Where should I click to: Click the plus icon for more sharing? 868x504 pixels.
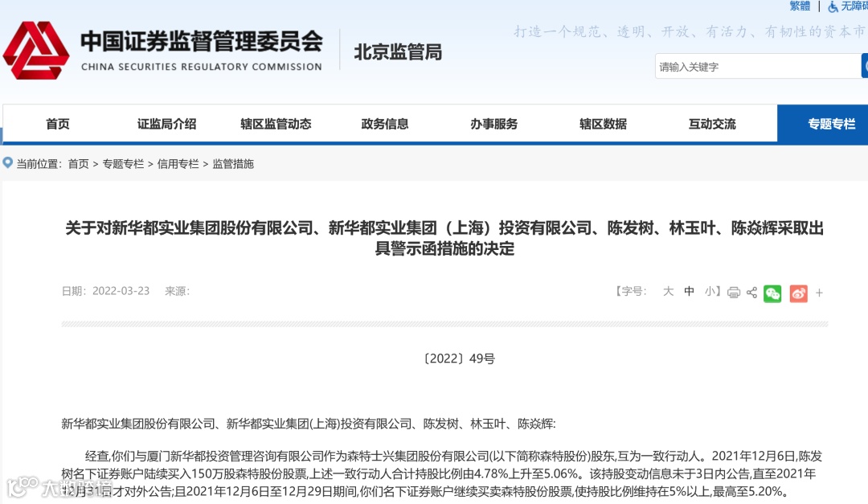[x=819, y=293]
